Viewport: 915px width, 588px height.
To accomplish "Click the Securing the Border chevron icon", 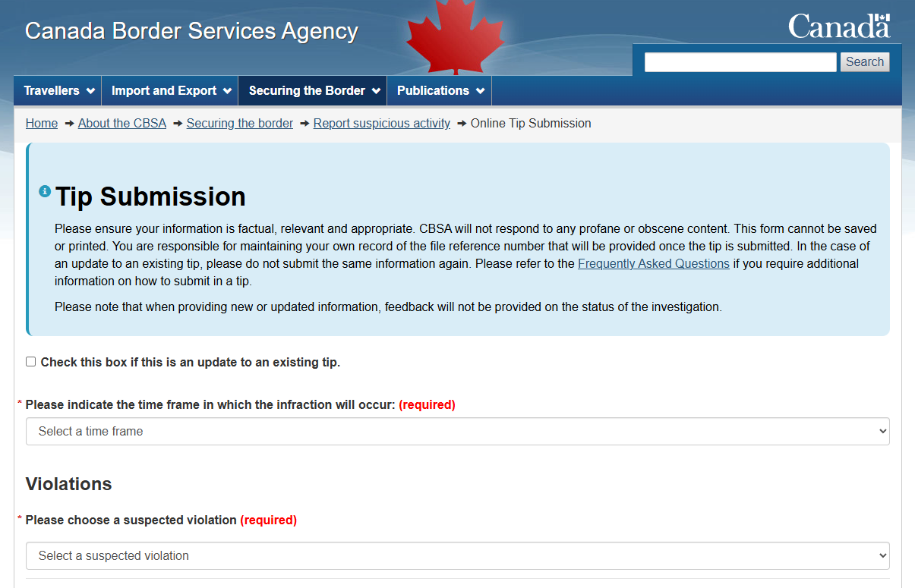I will (377, 91).
